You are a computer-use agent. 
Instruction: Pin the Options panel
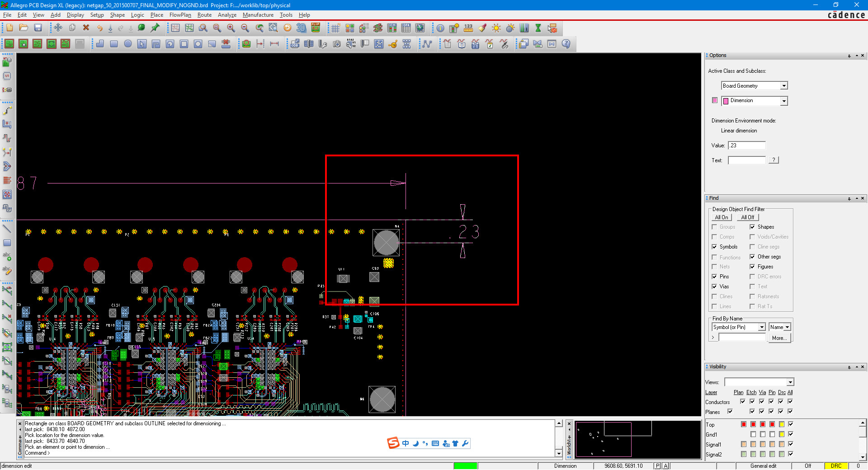coord(849,56)
